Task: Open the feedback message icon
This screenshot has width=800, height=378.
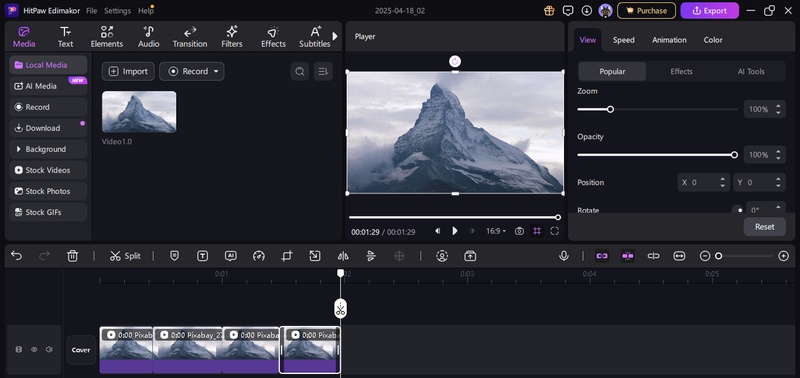Action: (x=568, y=10)
